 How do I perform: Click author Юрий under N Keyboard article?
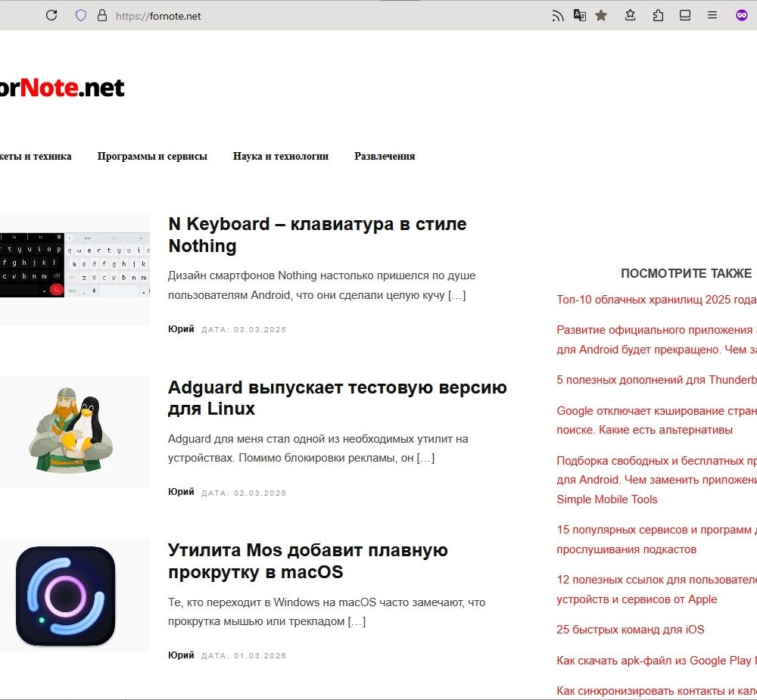pyautogui.click(x=181, y=328)
